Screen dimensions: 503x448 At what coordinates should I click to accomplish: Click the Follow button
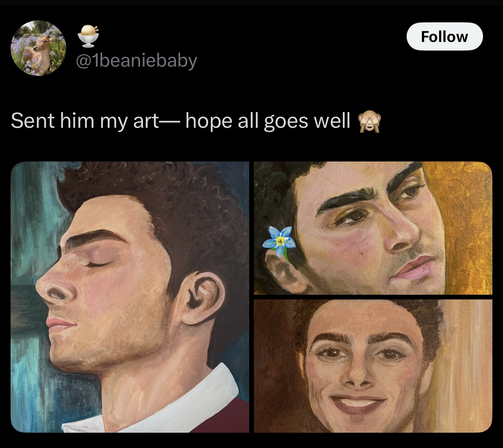tap(445, 36)
